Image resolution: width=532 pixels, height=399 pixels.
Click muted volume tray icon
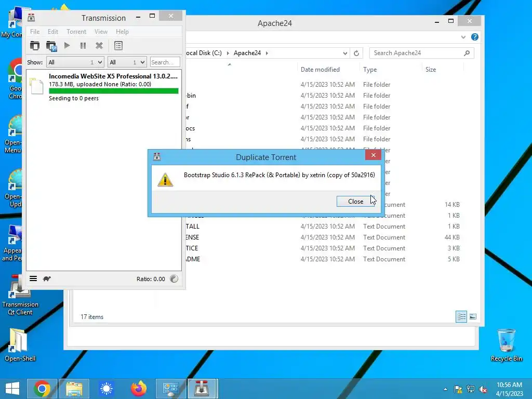point(483,389)
